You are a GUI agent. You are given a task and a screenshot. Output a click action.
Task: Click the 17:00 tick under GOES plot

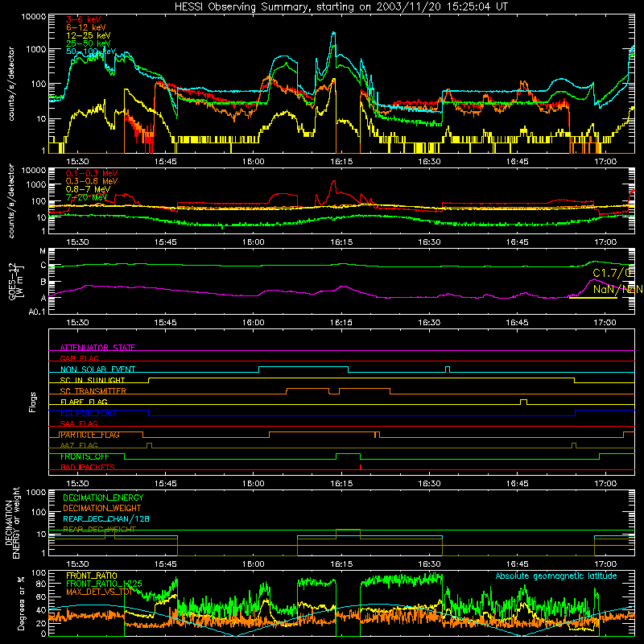tap(605, 323)
